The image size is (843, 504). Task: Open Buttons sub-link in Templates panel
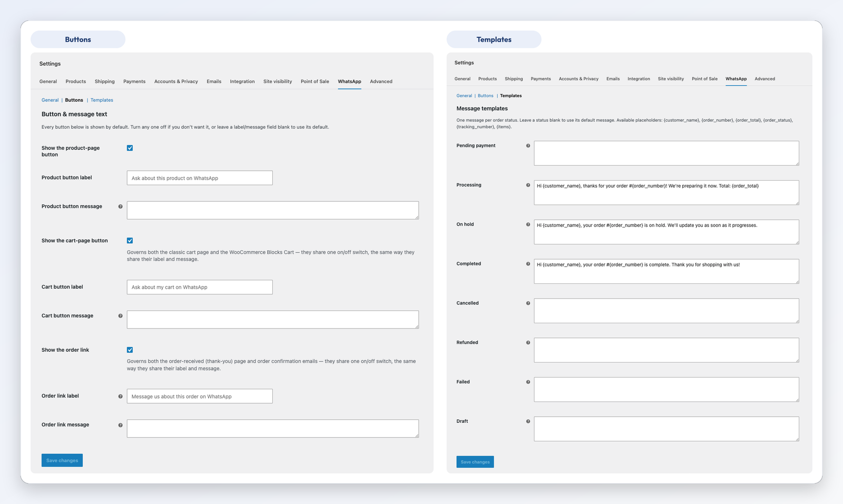click(486, 96)
